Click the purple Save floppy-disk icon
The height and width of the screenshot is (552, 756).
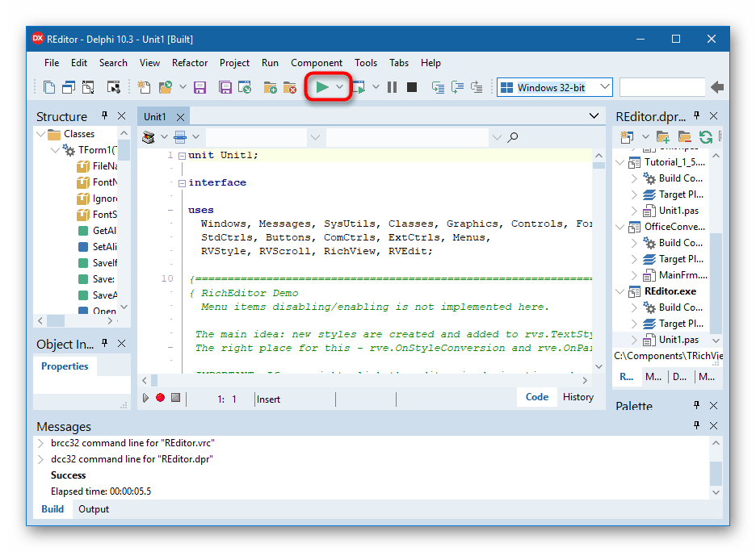(x=199, y=87)
